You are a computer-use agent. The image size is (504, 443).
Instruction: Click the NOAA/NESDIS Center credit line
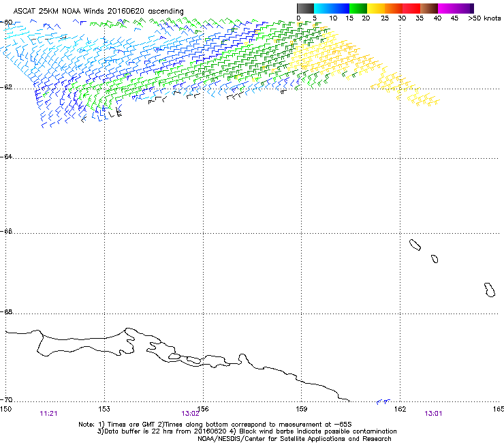[x=294, y=438]
